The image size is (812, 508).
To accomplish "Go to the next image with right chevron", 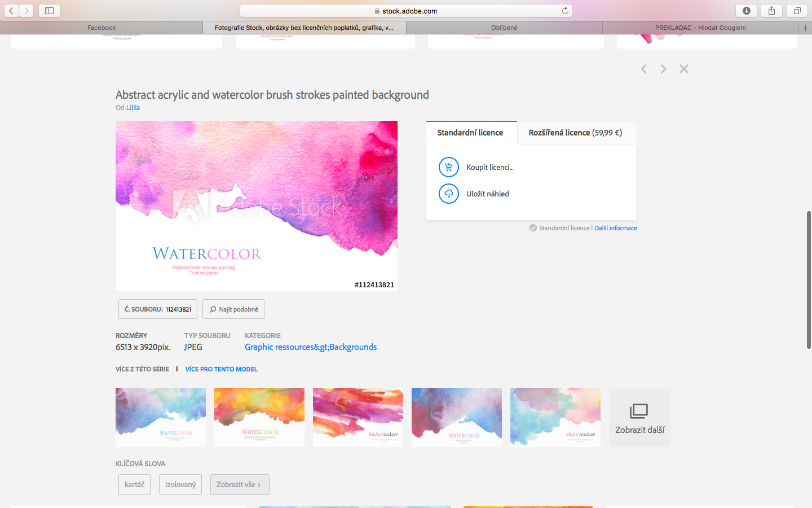I will pos(664,69).
